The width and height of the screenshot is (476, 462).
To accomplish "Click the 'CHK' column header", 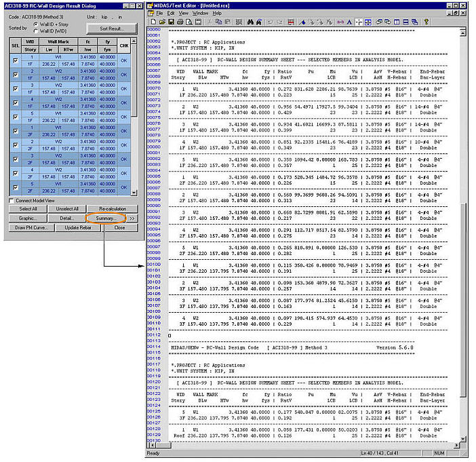I will click(124, 45).
